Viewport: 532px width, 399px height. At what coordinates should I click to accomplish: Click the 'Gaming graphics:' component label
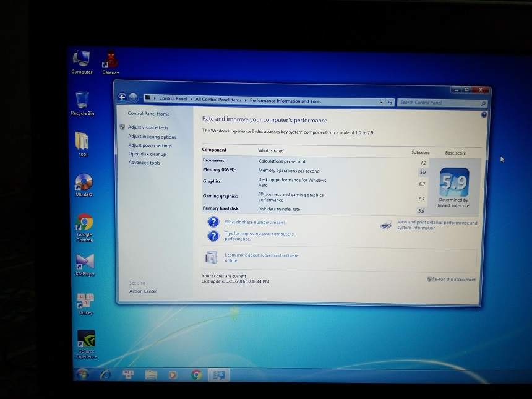pos(220,196)
